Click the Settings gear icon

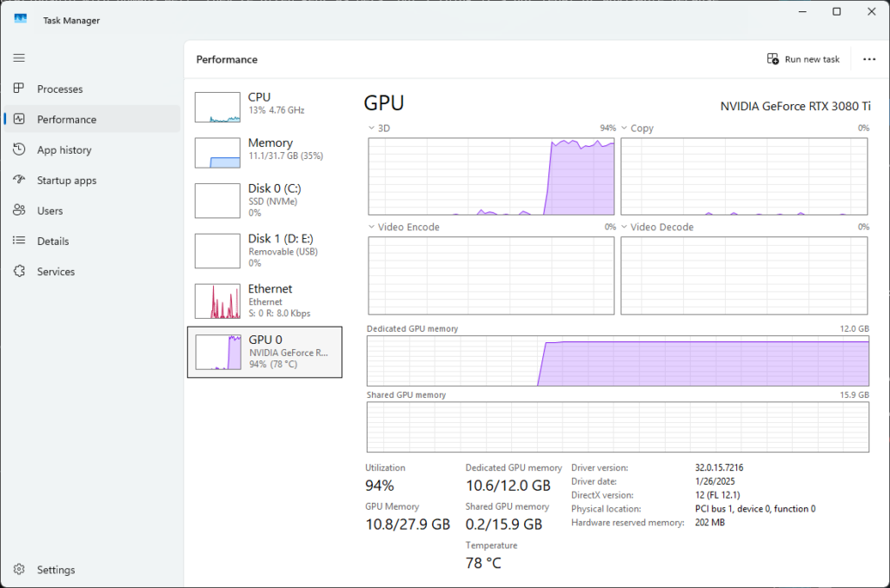point(19,569)
